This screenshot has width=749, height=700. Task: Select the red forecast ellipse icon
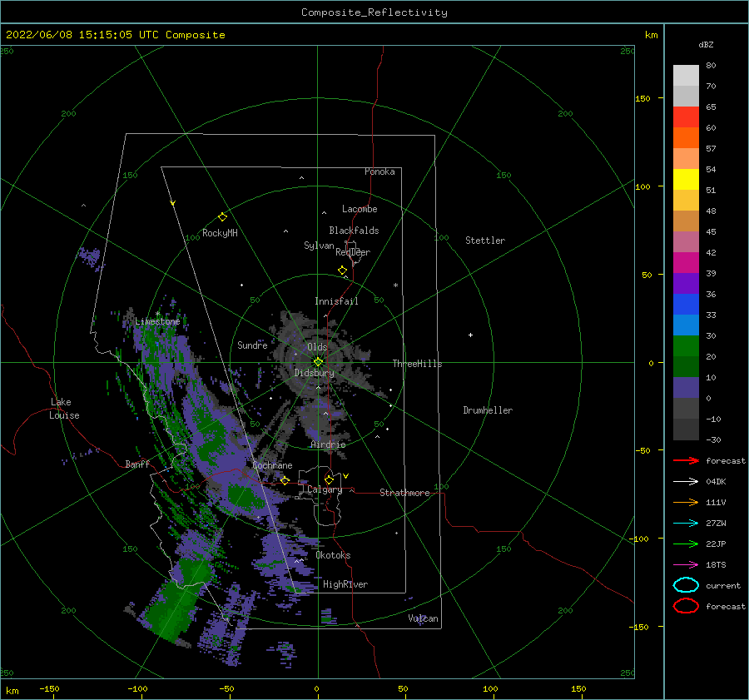coord(686,606)
